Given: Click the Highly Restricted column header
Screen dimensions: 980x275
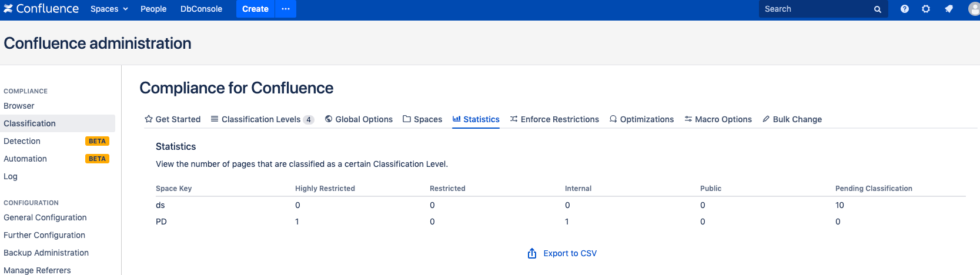Looking at the screenshot, I should coord(325,189).
